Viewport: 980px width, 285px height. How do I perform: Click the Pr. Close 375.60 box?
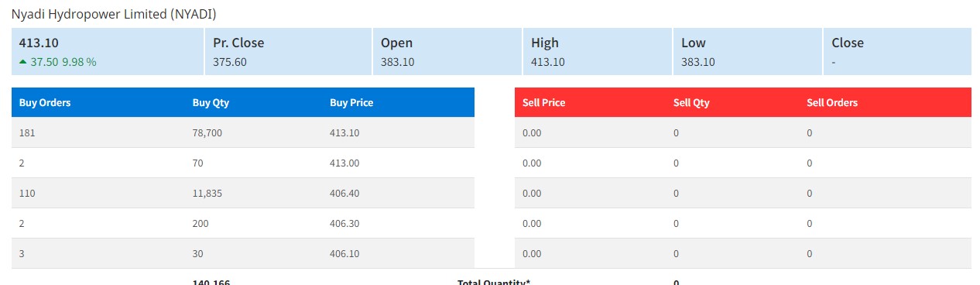coord(288,51)
